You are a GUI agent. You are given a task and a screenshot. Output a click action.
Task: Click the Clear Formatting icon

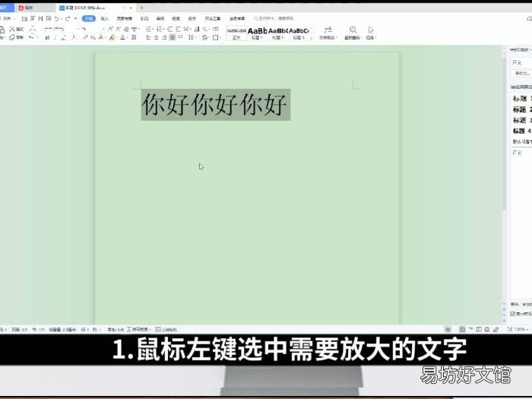tap(127, 29)
